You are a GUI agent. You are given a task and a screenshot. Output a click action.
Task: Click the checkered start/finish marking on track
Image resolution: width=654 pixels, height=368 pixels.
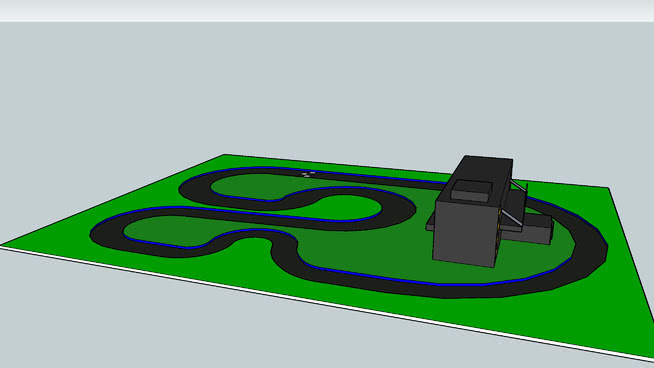[x=308, y=174]
